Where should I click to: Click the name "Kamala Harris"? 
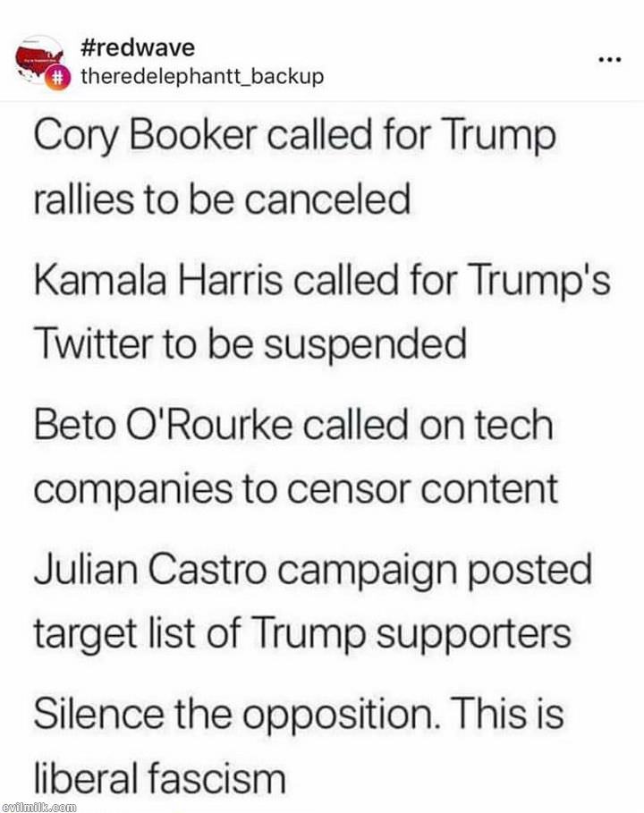(x=147, y=283)
